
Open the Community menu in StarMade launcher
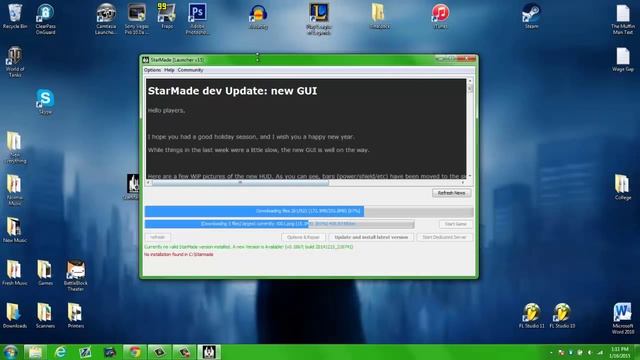pyautogui.click(x=190, y=70)
